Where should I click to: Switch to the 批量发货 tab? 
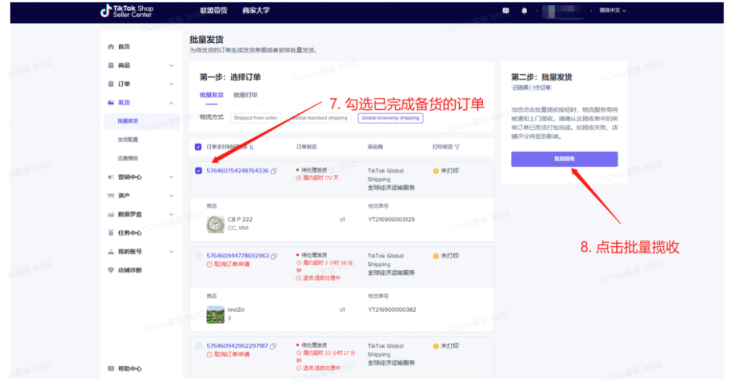[x=211, y=95]
